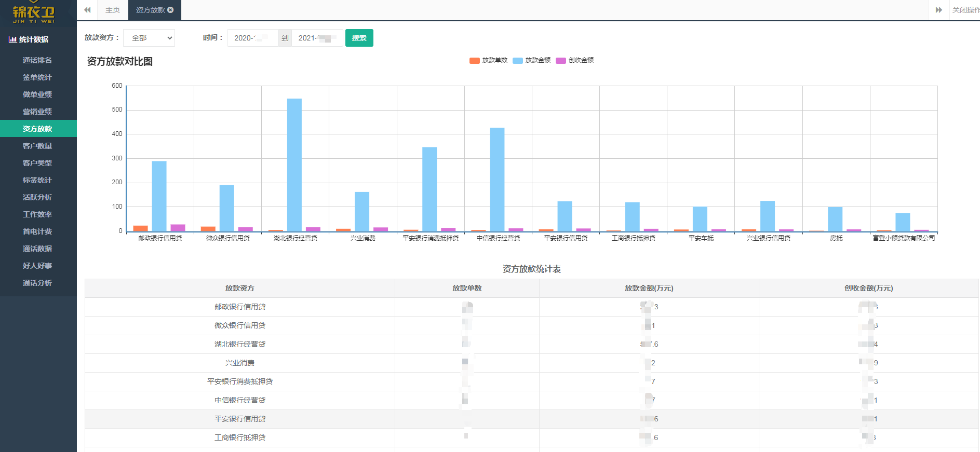Image resolution: width=980 pixels, height=452 pixels.
Task: Open 工作效率 in the sidebar
Action: [x=37, y=214]
